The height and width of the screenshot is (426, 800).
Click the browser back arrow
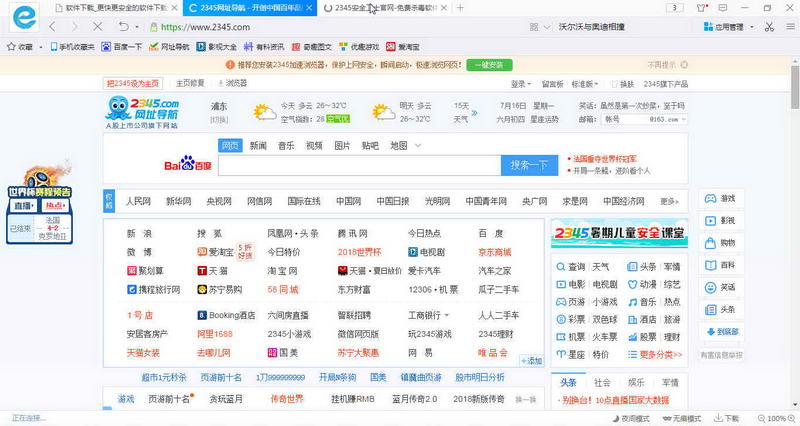pyautogui.click(x=53, y=27)
